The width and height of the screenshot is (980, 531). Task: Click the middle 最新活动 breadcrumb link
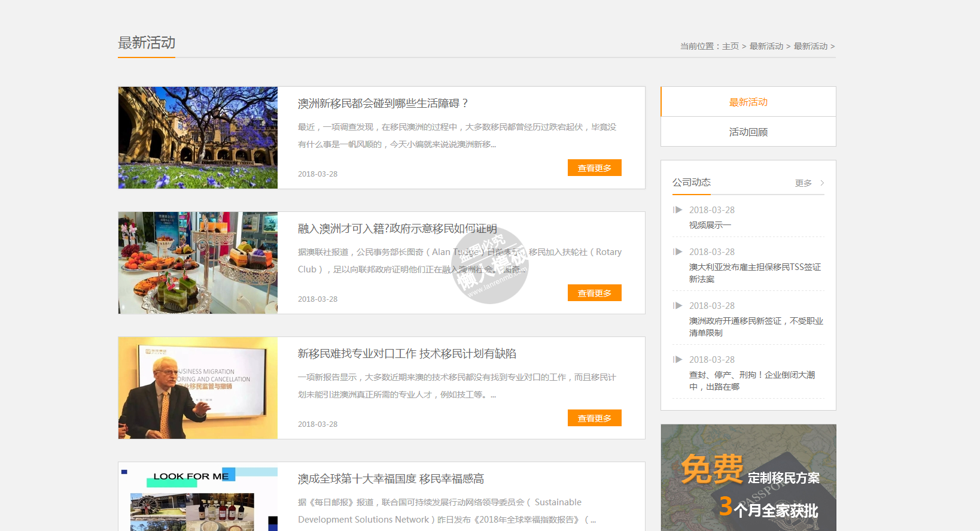[766, 46]
